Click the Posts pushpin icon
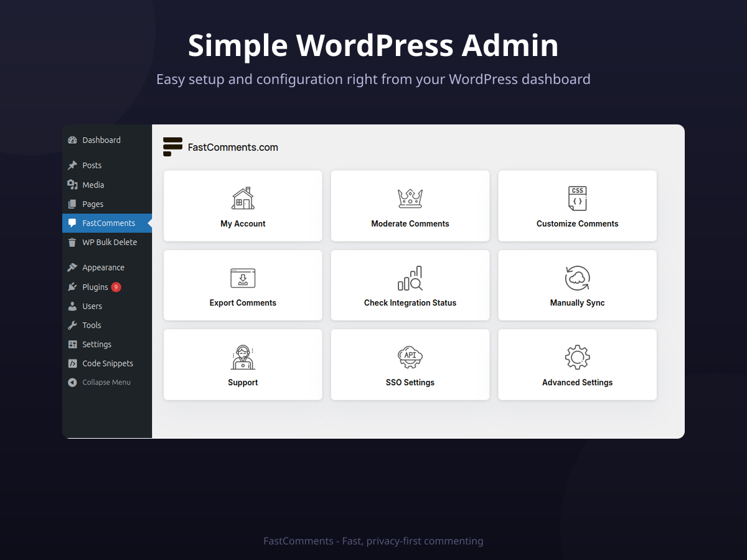This screenshot has width=747, height=560. (72, 166)
